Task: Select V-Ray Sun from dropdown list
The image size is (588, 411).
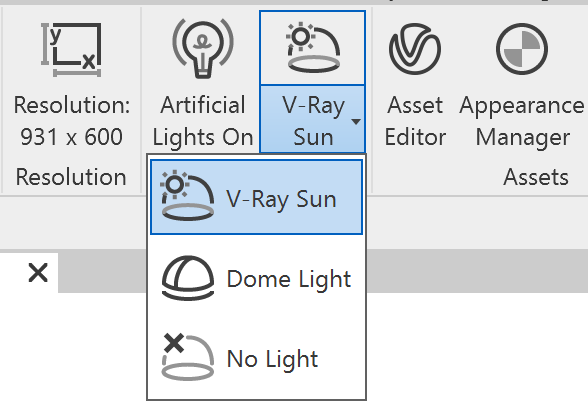Action: coord(256,197)
